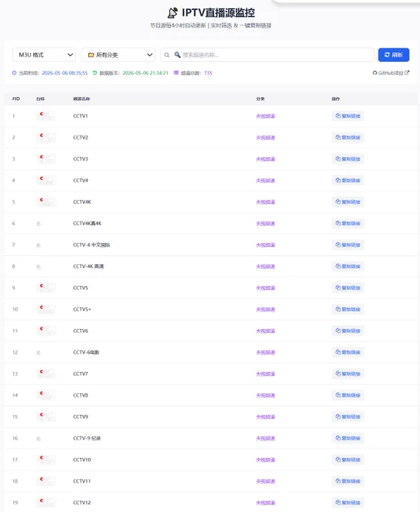Select the CCTV4K真4K channel name
Viewport: 420px width, 512px height.
[x=87, y=224]
